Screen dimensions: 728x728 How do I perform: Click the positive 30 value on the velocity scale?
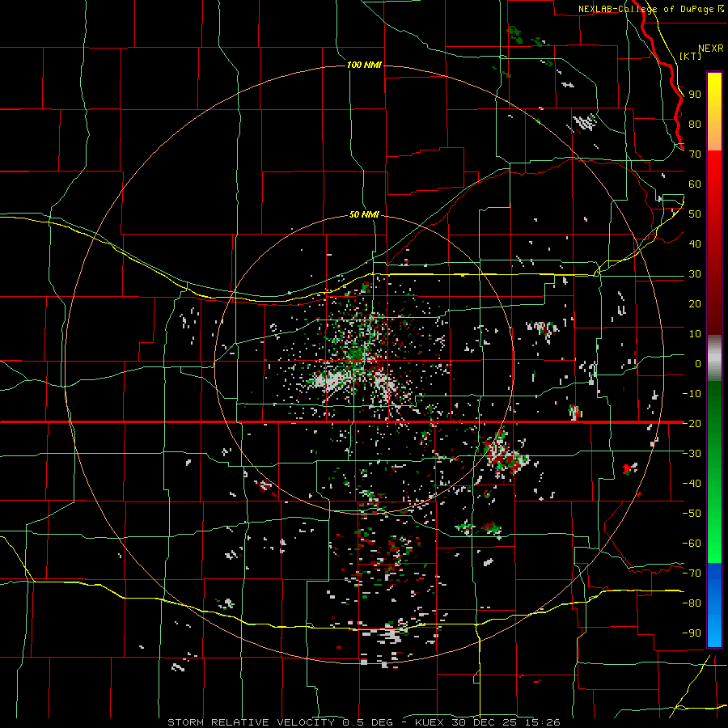(695, 274)
